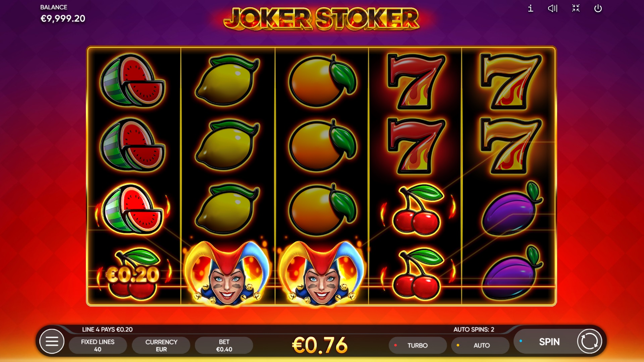The height and width of the screenshot is (362, 644).
Task: Click the power exit icon
Action: [x=598, y=8]
